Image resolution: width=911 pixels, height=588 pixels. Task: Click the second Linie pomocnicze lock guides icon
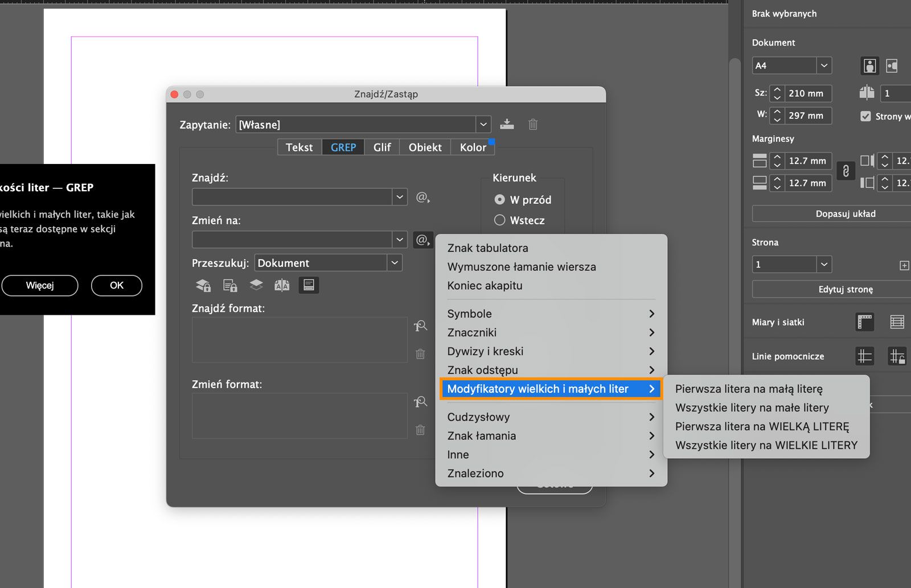point(897,356)
